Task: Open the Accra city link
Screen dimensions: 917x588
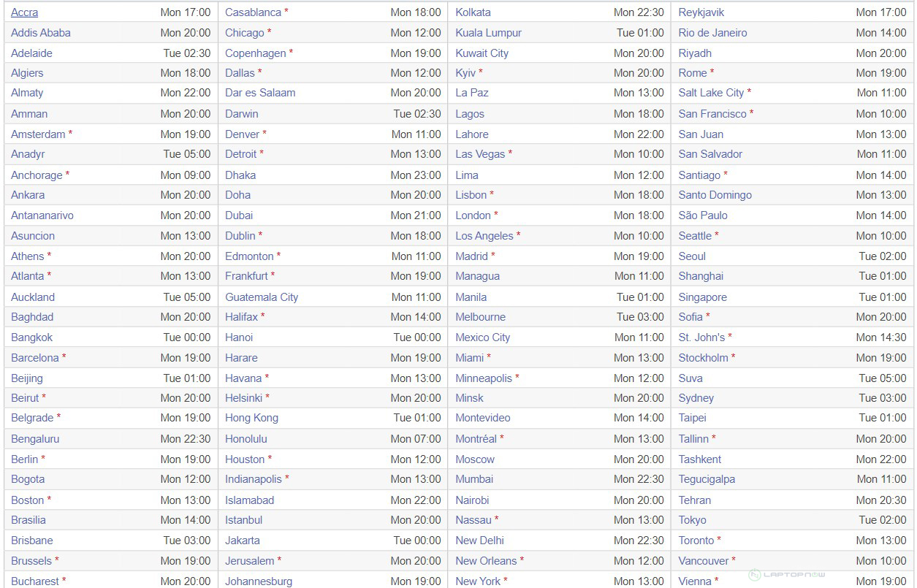Action: click(x=25, y=12)
